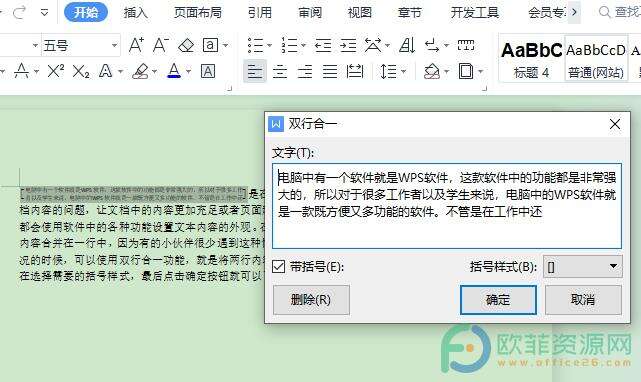Screen dimensions: 641x382
Task: Click the sort icon
Action: (407, 45)
